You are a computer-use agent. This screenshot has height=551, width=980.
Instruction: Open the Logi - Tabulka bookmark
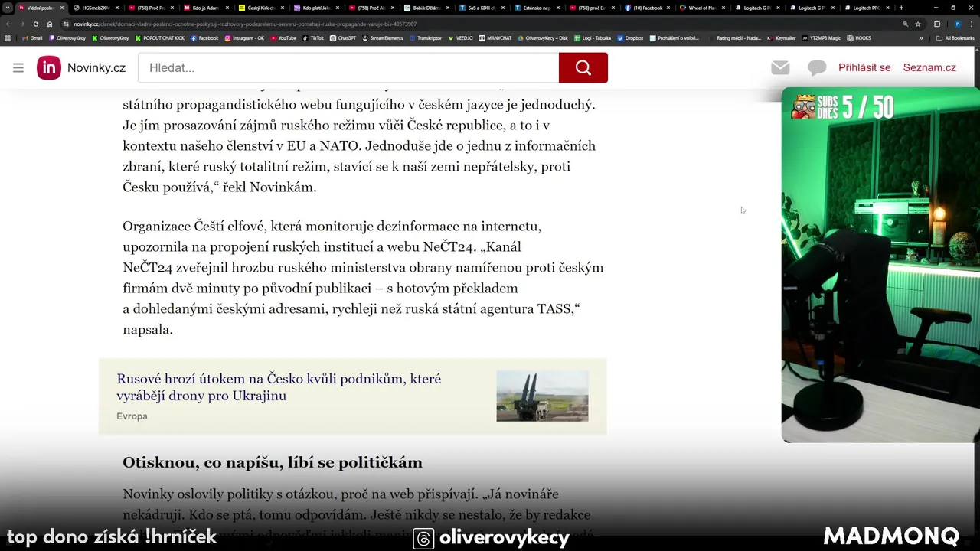click(x=592, y=37)
